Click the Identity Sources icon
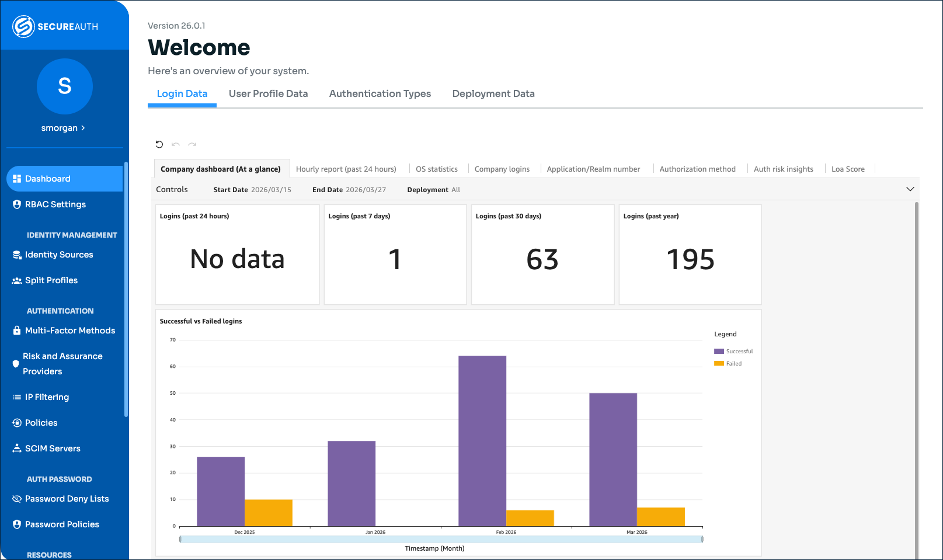The width and height of the screenshot is (943, 560). pyautogui.click(x=16, y=254)
